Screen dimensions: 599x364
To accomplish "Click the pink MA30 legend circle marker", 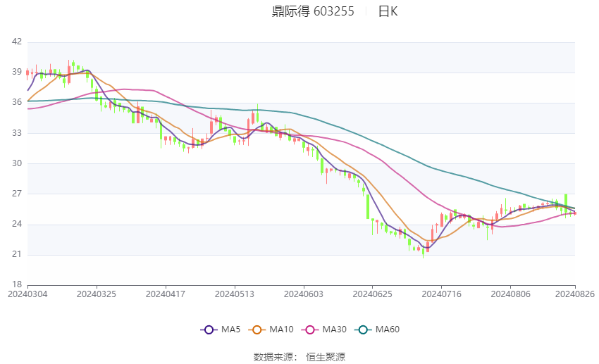I will (x=307, y=329).
